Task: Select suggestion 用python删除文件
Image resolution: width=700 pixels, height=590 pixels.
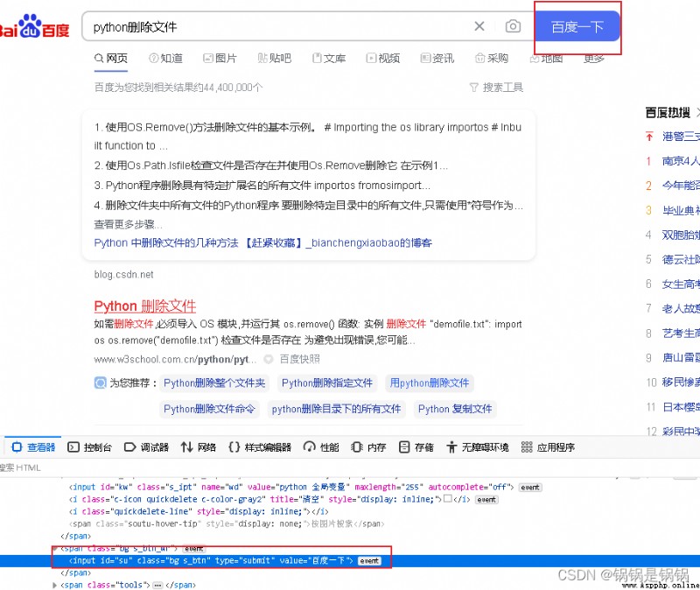Action: [430, 383]
